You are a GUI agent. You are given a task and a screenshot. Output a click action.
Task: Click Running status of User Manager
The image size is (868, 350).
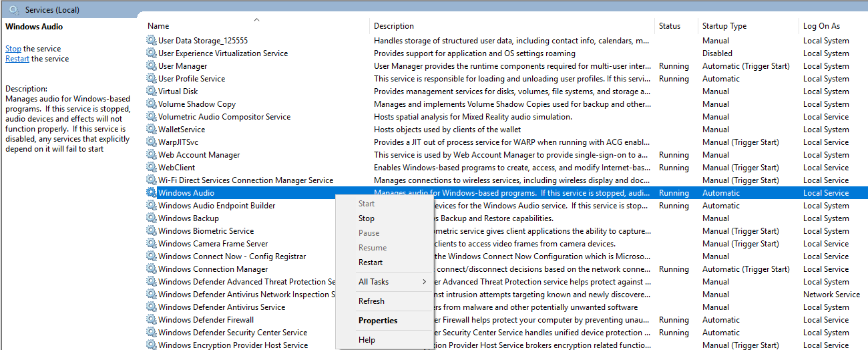[x=674, y=66]
